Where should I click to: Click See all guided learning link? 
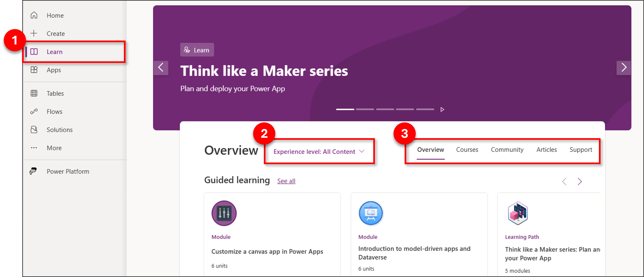click(x=286, y=180)
